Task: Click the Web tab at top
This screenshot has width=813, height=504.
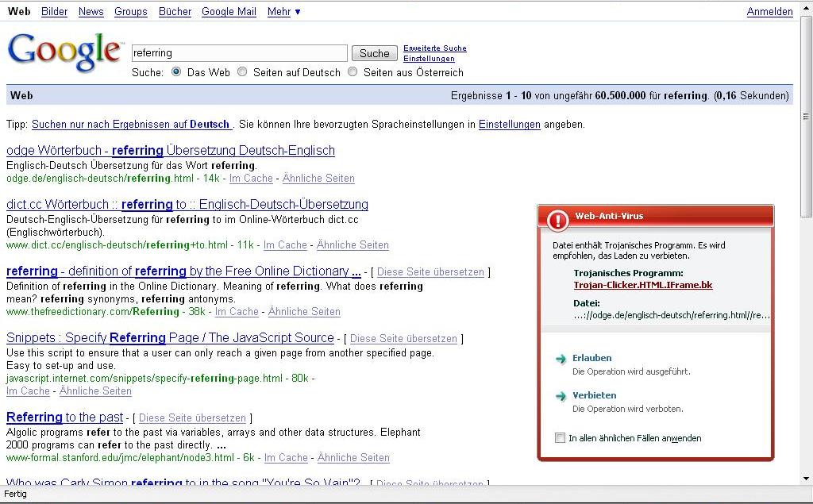Action: point(19,11)
